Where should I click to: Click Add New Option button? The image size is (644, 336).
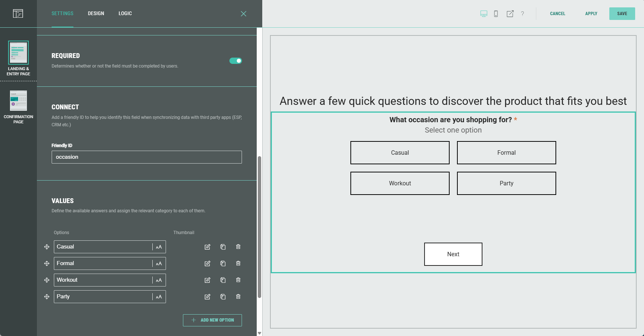[212, 320]
